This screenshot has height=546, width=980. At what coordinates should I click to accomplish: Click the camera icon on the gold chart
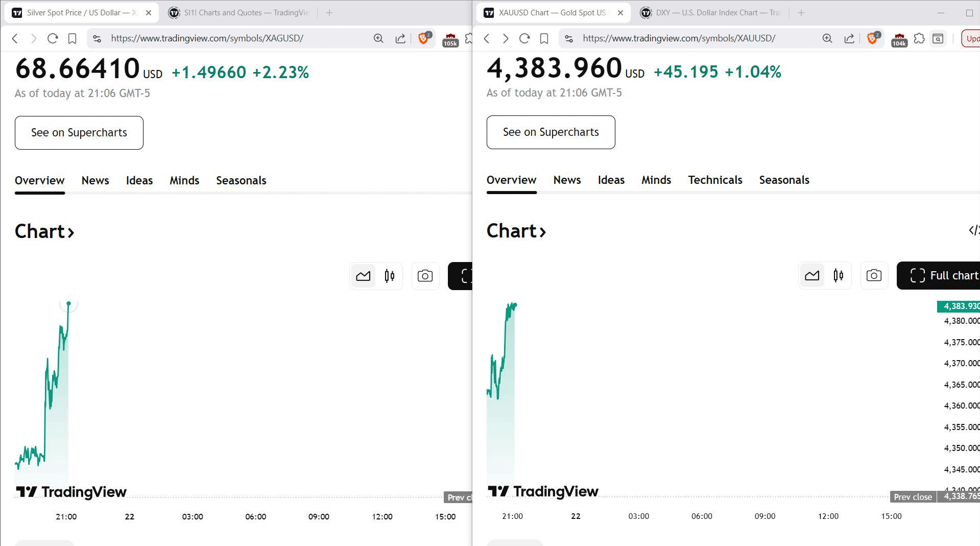click(x=874, y=276)
